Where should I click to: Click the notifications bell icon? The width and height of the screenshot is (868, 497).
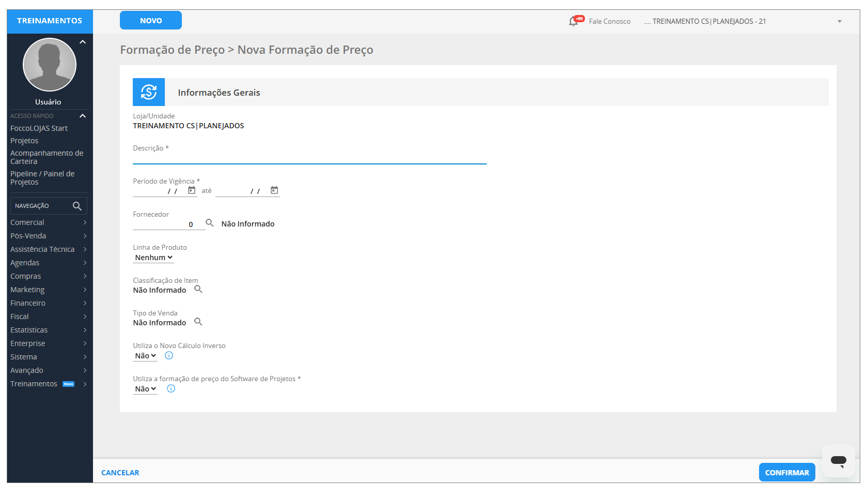coord(574,21)
